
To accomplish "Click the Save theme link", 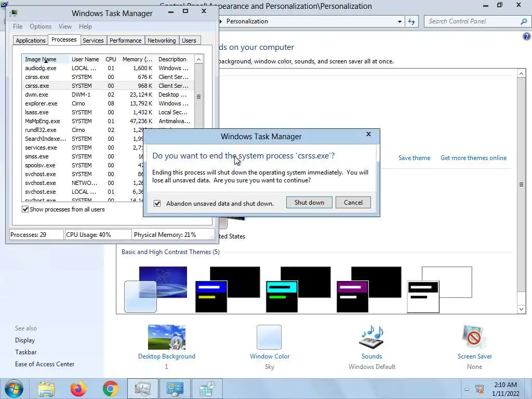I will pos(414,158).
